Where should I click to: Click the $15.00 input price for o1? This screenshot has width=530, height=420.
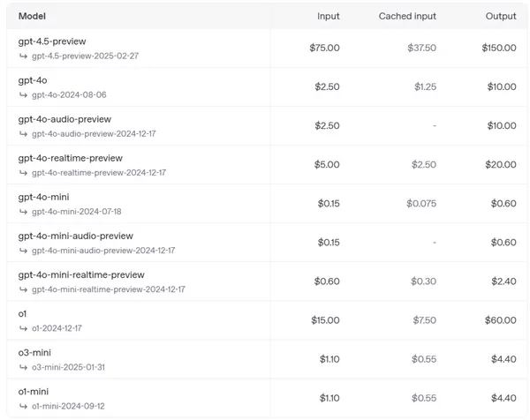tap(324, 320)
